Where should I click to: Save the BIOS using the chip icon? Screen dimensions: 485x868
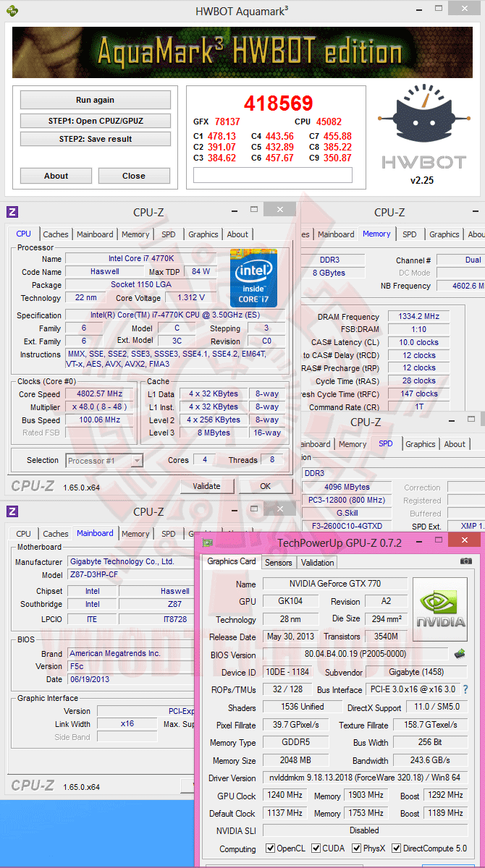[x=459, y=654]
